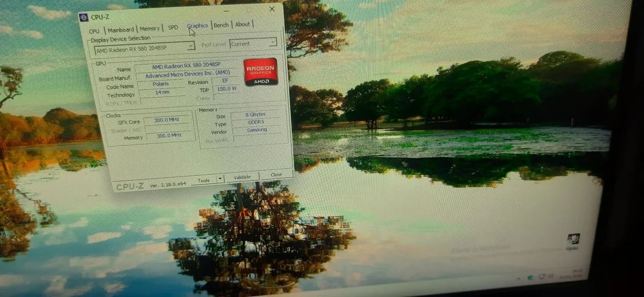Open the Memory tab
Viewport: 644px width, 297px height.
pyautogui.click(x=149, y=29)
